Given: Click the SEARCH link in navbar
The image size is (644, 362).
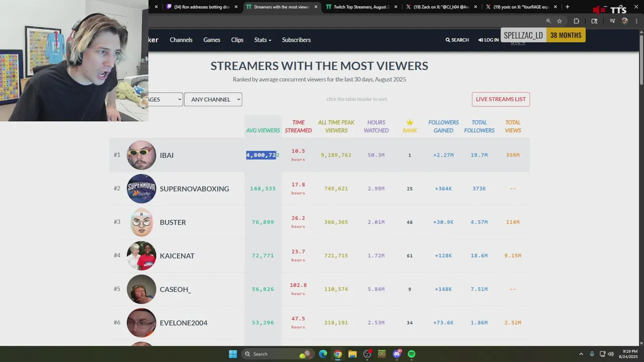Looking at the screenshot, I should (x=457, y=40).
